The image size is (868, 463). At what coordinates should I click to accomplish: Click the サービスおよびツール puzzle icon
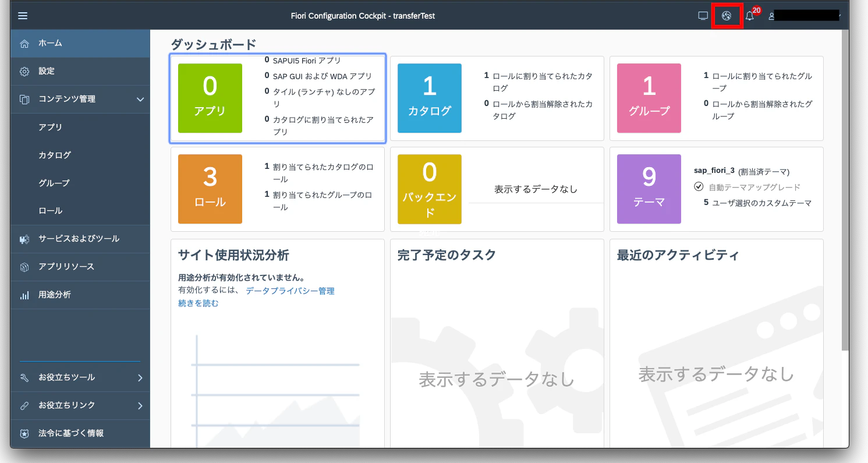[24, 239]
